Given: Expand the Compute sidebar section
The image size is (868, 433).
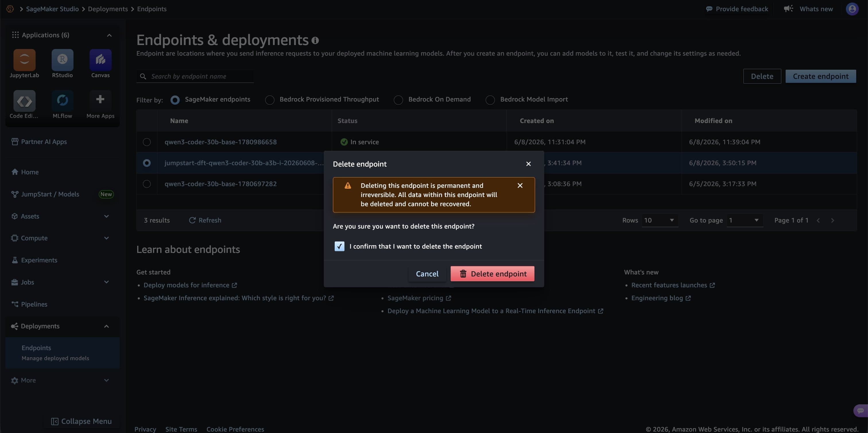Looking at the screenshot, I should [x=106, y=238].
